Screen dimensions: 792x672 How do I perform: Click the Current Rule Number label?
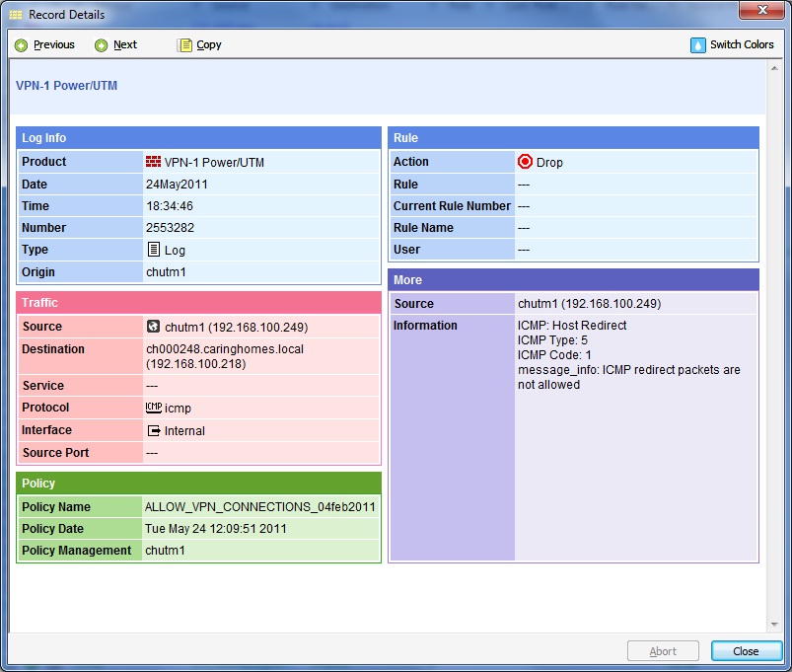coord(452,206)
